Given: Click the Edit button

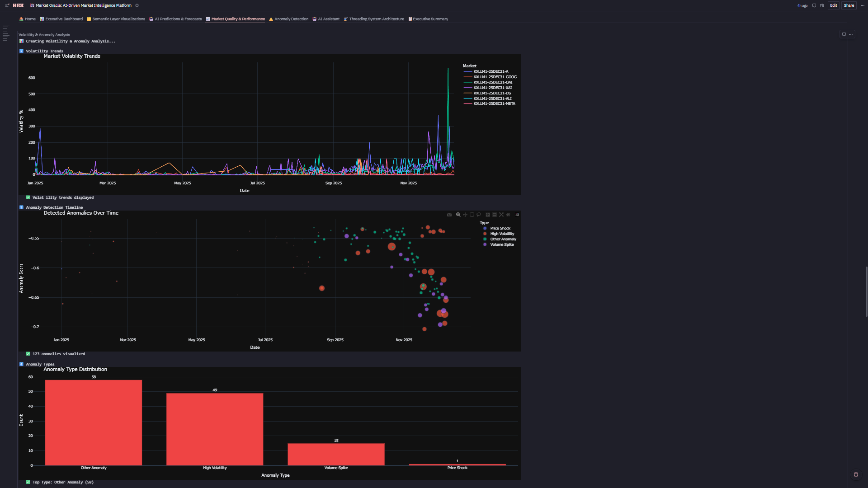Looking at the screenshot, I should [x=833, y=5].
